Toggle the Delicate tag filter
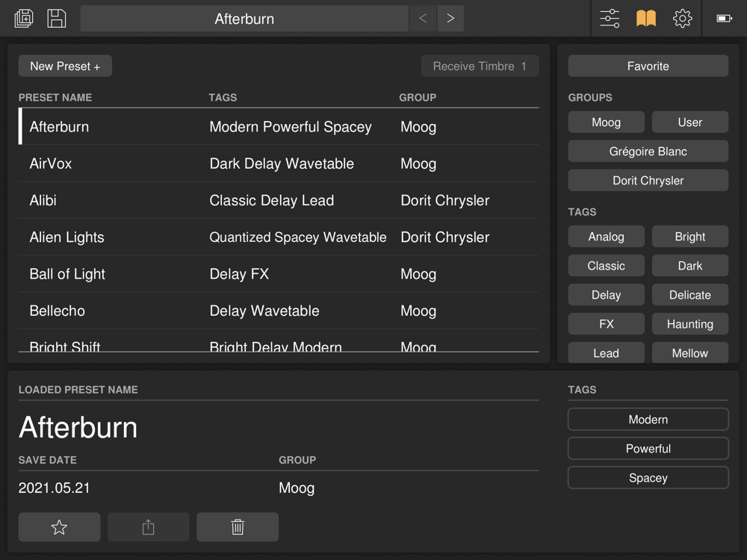The width and height of the screenshot is (747, 560). (x=689, y=295)
